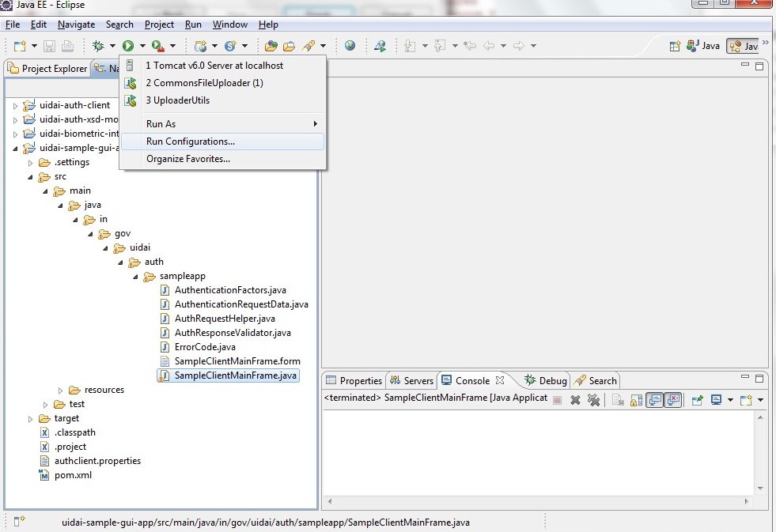Viewport: 776px width, 532px height.
Task: Open the Display Selected Console dropdown arrow
Action: click(730, 400)
